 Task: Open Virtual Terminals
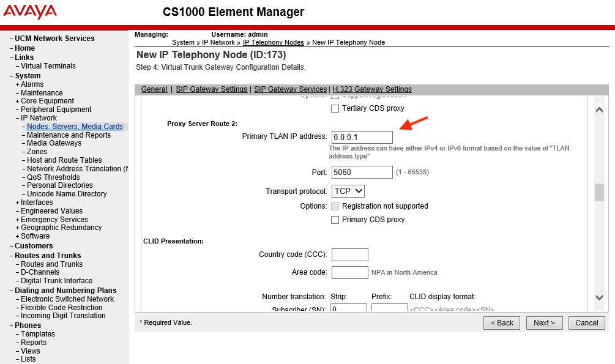(x=48, y=66)
